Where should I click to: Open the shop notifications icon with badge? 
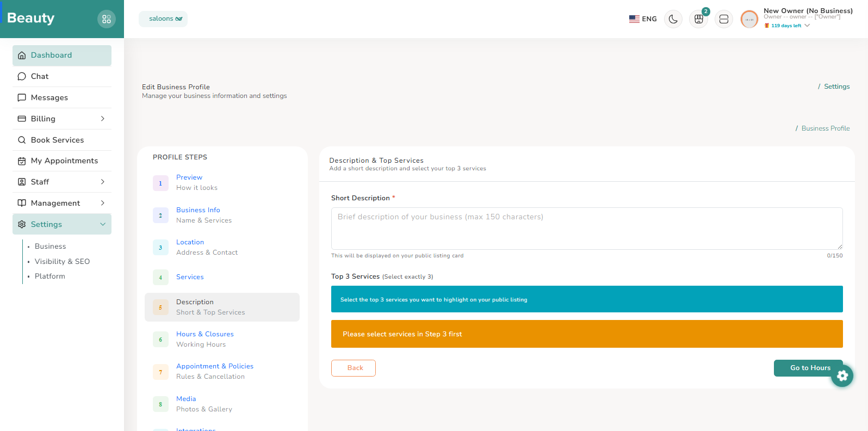(699, 19)
